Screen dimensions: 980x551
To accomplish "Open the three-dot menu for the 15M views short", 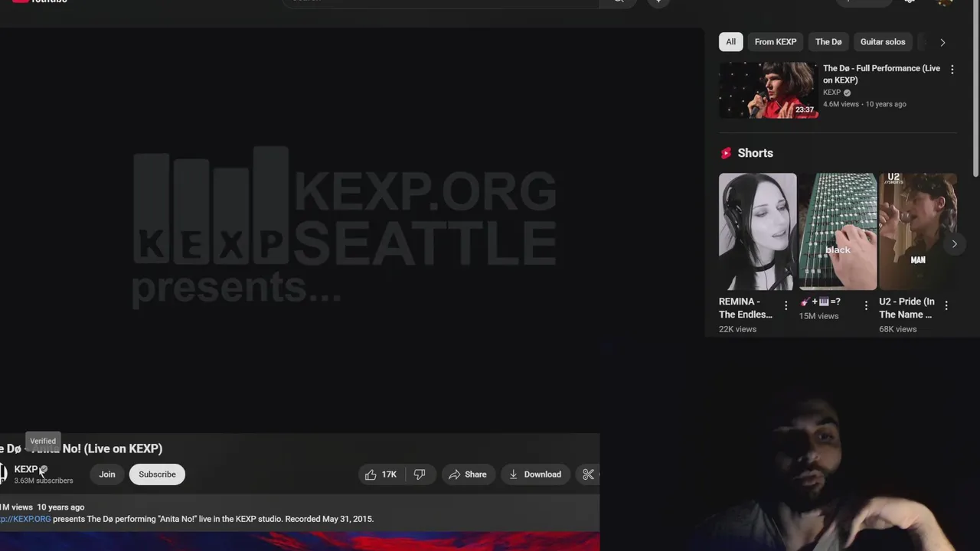I will coord(866,305).
